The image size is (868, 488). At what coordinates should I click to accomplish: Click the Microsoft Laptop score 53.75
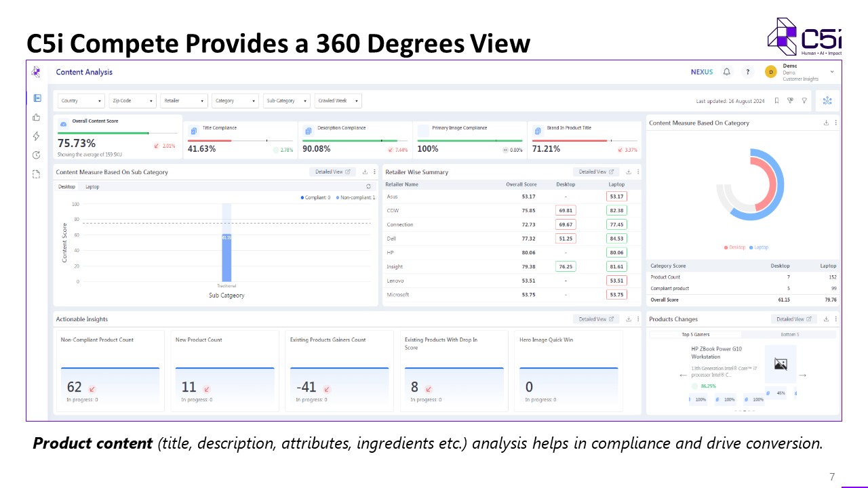click(616, 294)
